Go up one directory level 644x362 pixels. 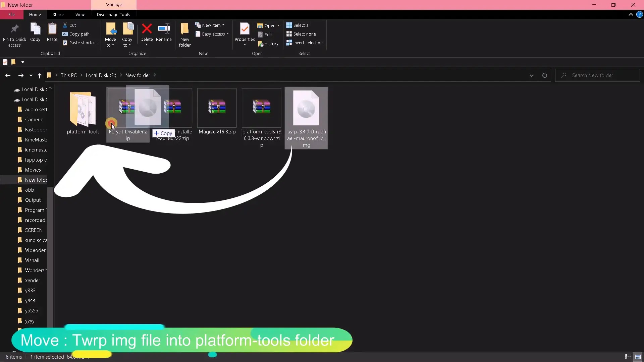40,75
